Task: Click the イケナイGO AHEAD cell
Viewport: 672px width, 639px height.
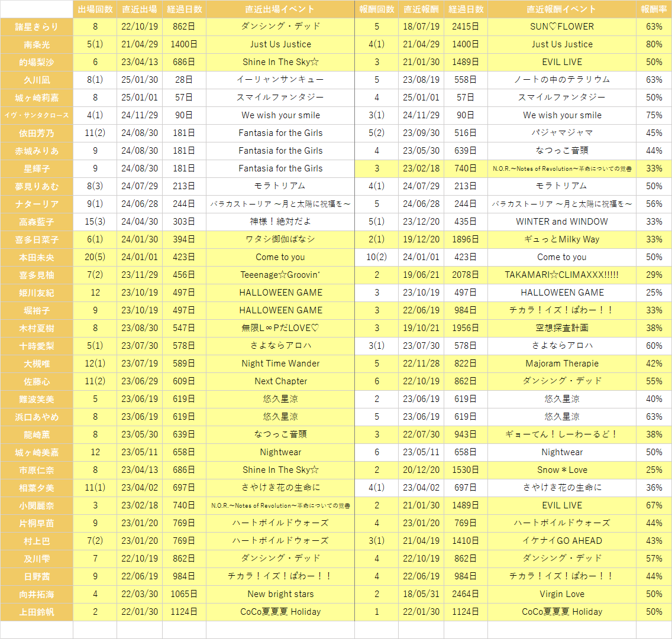Action: 562,541
